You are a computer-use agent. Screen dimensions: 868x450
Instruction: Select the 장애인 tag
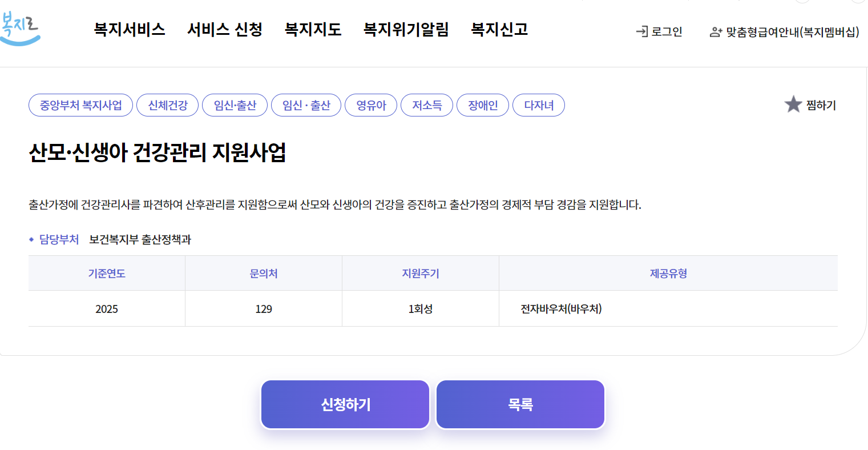coord(482,105)
